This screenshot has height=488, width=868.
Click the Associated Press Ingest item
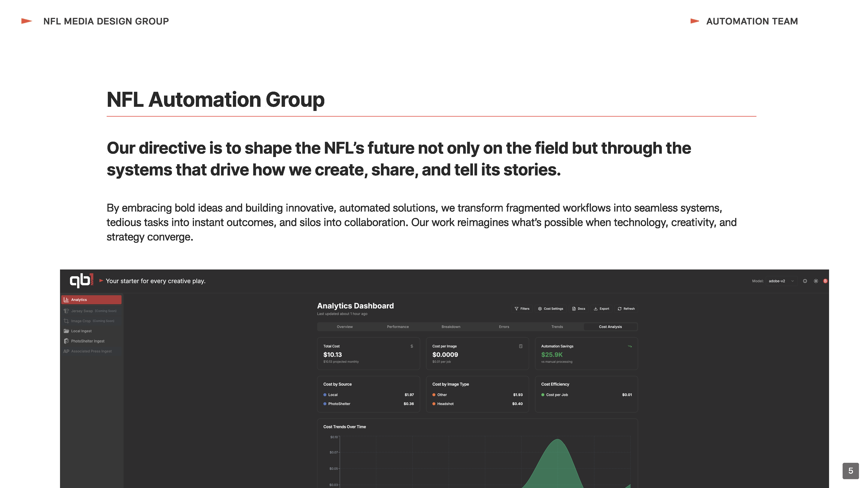[x=91, y=351]
